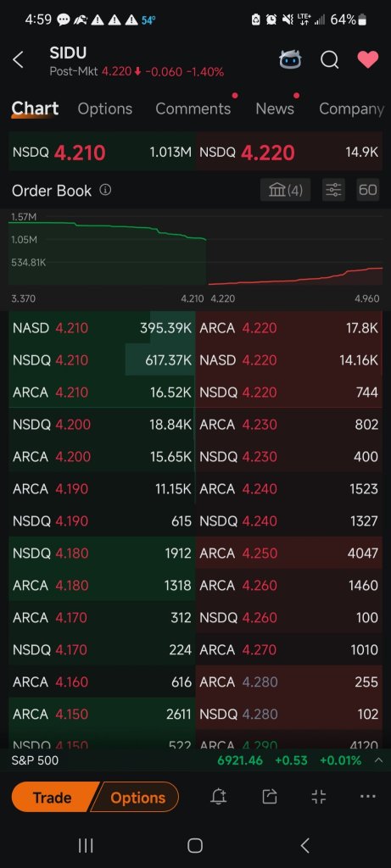Open the exchange selector bank icon (4)
The height and width of the screenshot is (868, 391).
[285, 190]
